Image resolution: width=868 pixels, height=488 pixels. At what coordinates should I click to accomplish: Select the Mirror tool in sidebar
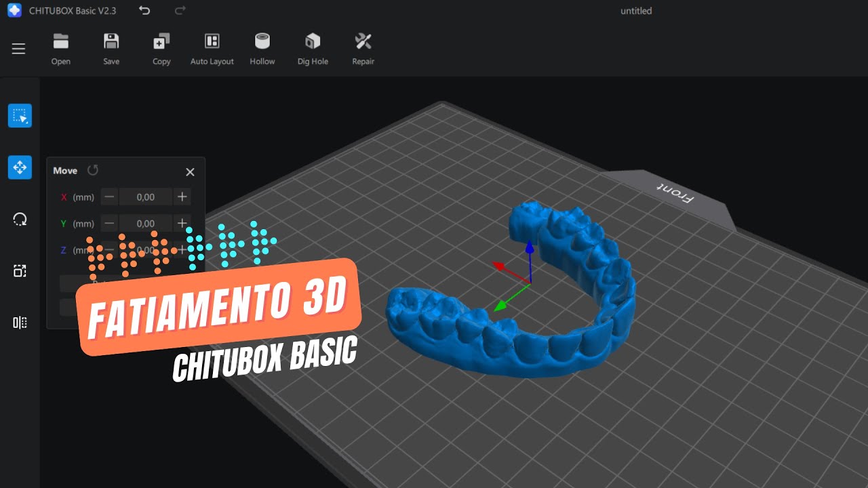[x=20, y=323]
